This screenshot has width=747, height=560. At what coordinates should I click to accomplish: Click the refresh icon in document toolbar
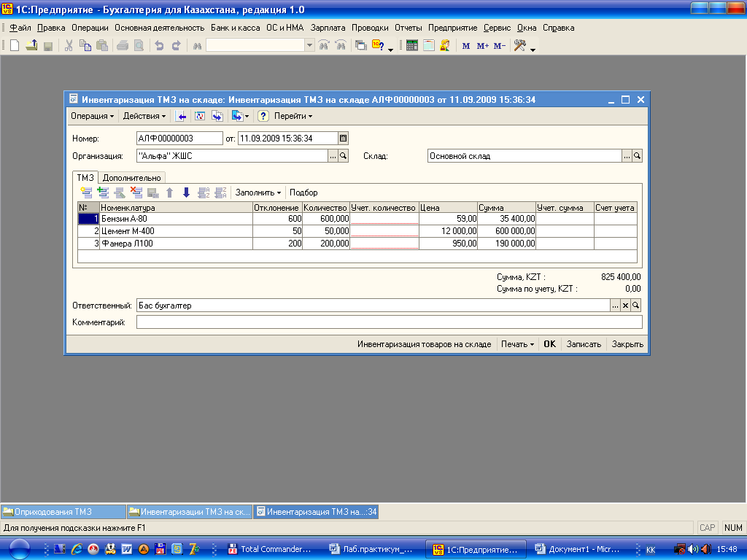coord(200,116)
